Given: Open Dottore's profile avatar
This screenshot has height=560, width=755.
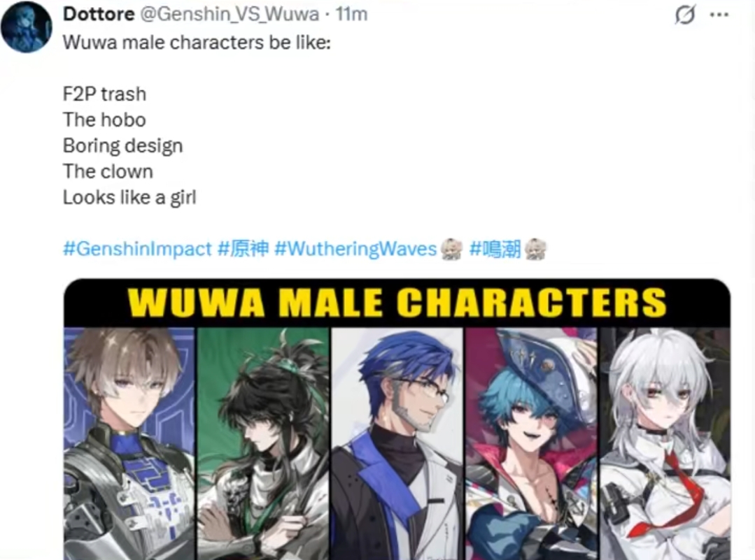Looking at the screenshot, I should coord(27,27).
